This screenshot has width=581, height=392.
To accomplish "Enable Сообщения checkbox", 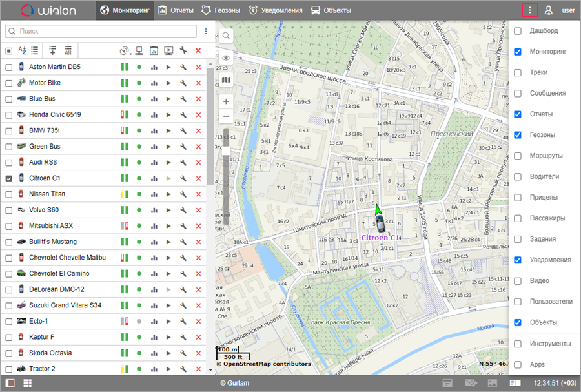I will click(518, 94).
